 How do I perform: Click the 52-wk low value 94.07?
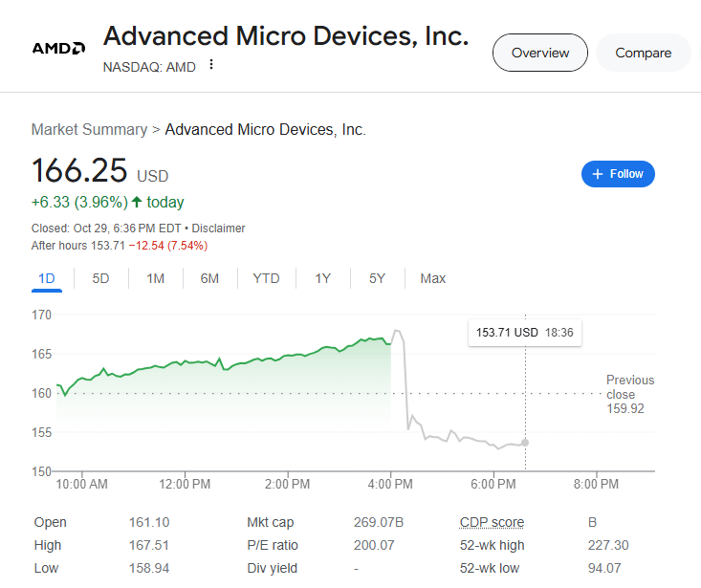pos(604,568)
